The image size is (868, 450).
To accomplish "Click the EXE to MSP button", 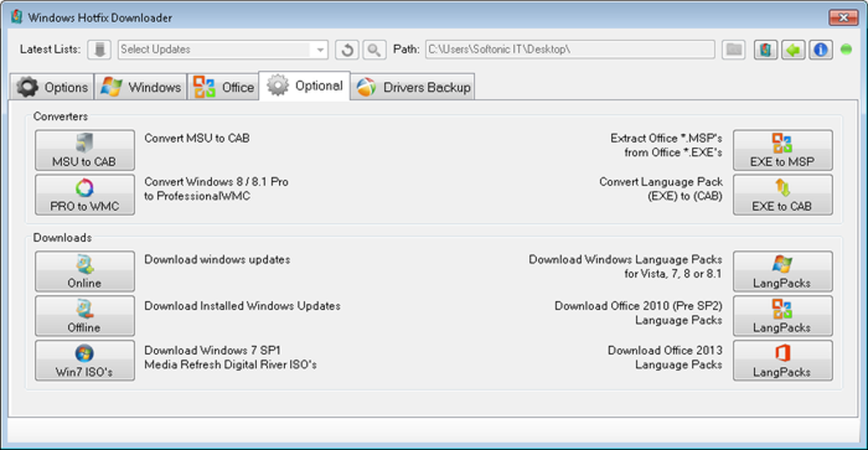I will tap(783, 150).
